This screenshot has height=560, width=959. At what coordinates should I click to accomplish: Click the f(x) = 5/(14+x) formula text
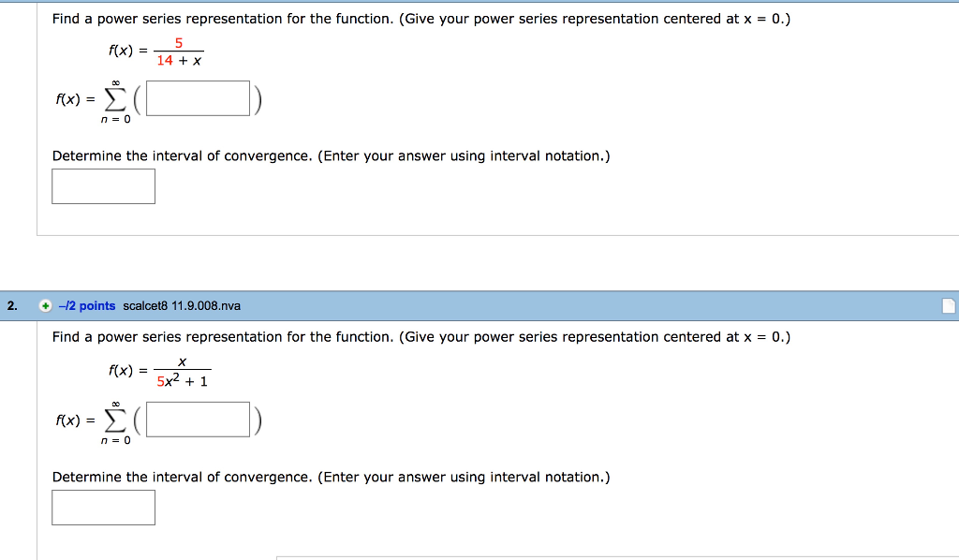[x=157, y=51]
